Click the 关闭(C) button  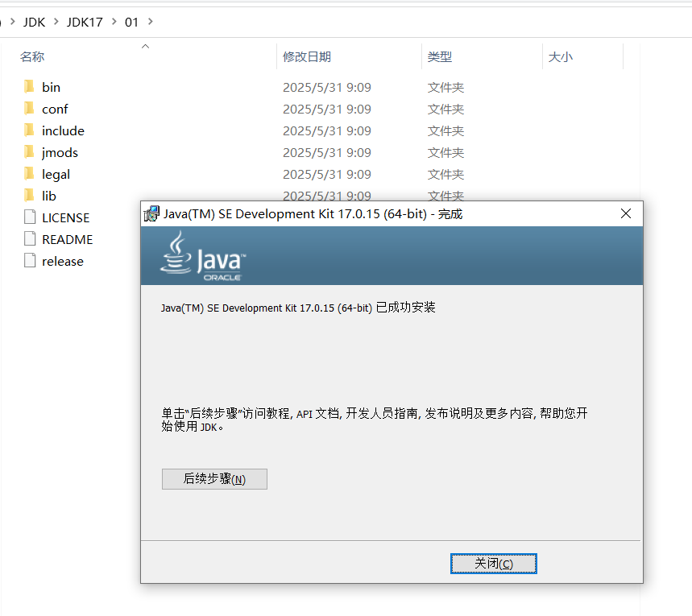(493, 564)
